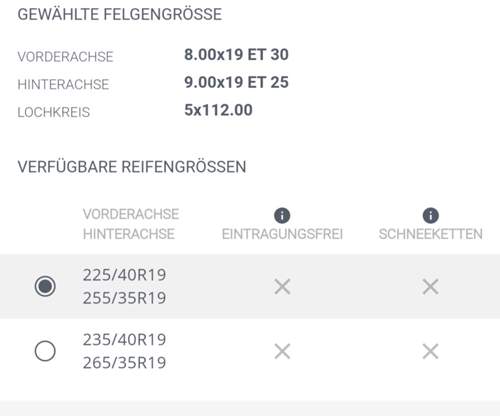Click the 9.00x19 ET 25 rear rim value
500x416 pixels.
coord(236,82)
